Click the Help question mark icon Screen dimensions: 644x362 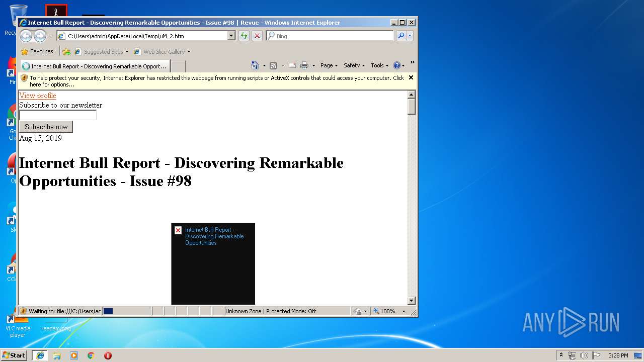pos(396,65)
